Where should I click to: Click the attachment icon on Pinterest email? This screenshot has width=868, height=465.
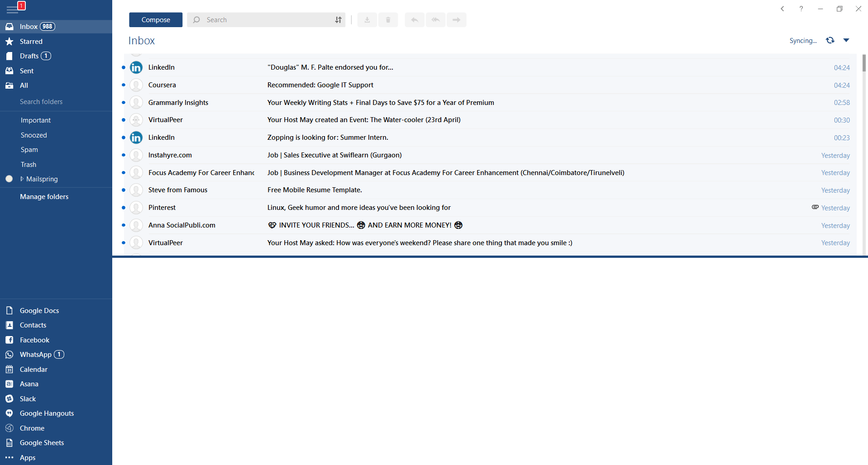(815, 207)
